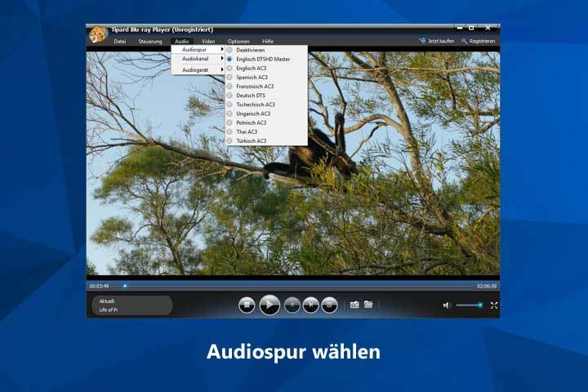Take a snapshot with the camera icon
Image resolution: width=588 pixels, height=392 pixels.
tap(354, 305)
